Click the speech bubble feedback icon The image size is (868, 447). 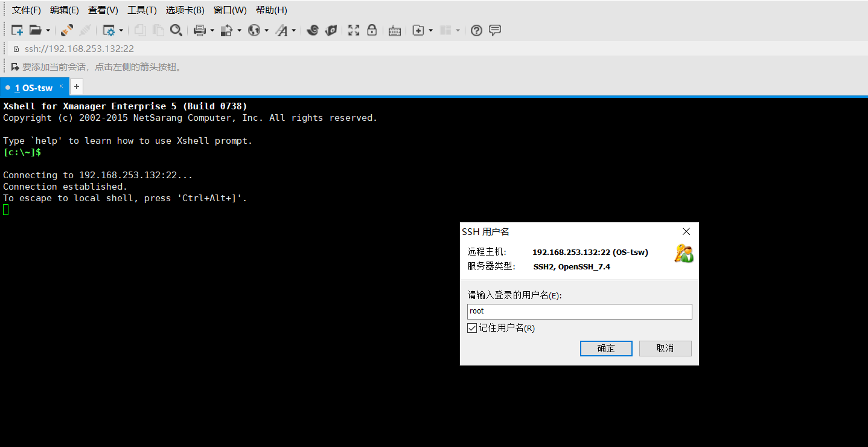coord(495,30)
